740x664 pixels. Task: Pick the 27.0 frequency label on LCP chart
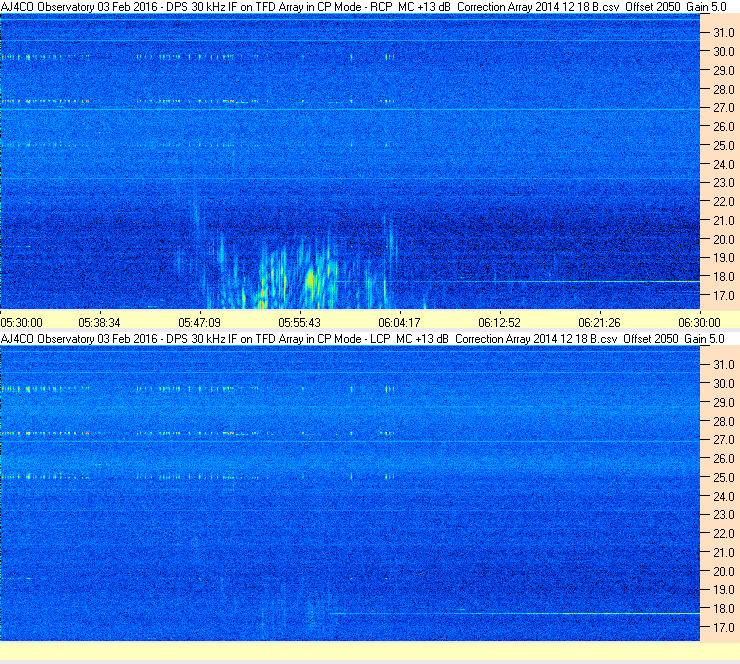click(x=724, y=440)
